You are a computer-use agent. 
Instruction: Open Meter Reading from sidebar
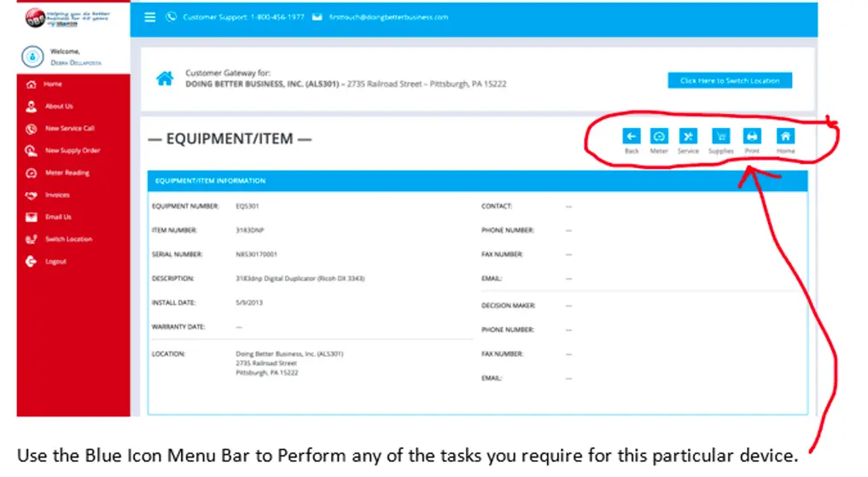[67, 173]
